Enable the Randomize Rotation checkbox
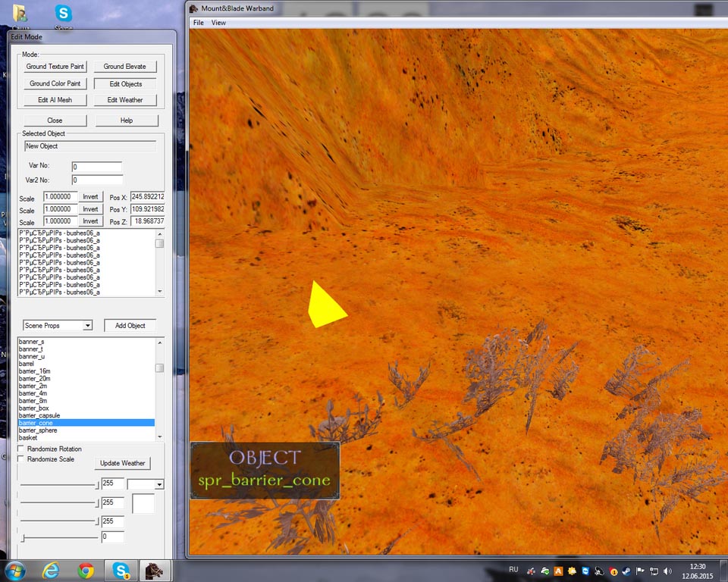Screen dimensions: 728x582 pyautogui.click(x=20, y=449)
